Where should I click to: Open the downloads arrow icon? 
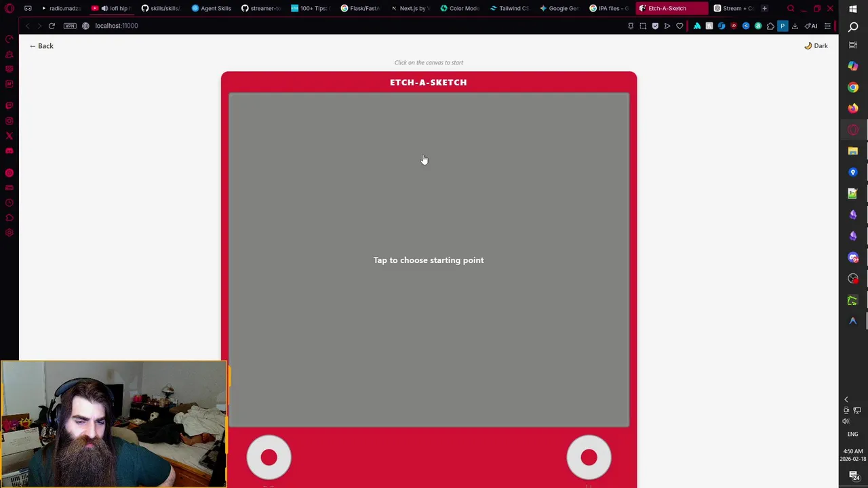pos(795,26)
